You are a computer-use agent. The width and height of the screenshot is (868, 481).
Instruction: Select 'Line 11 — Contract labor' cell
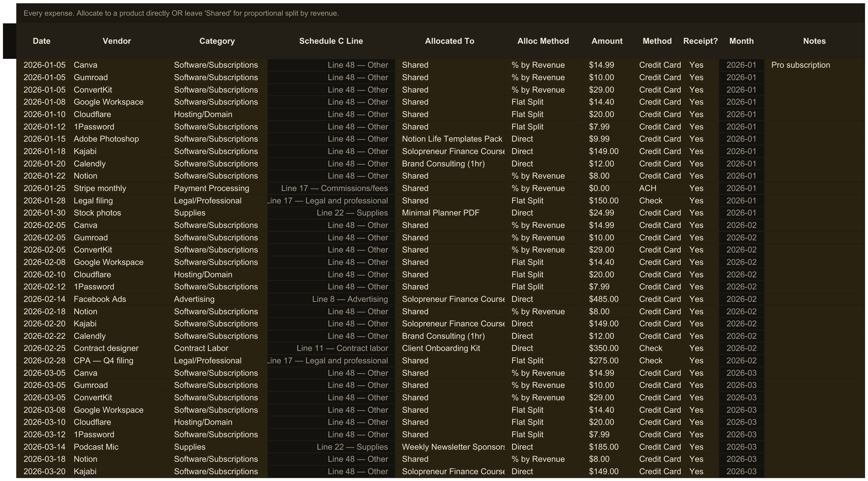tap(331, 348)
